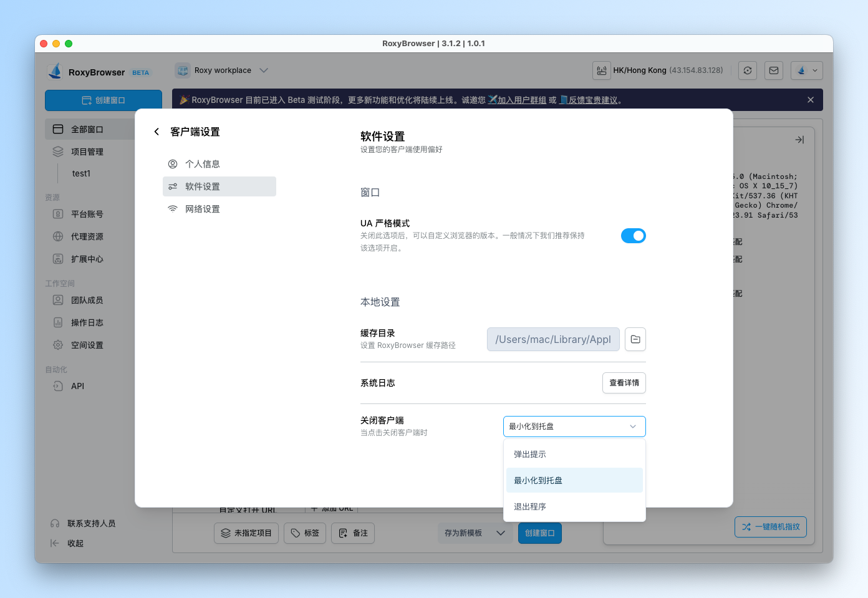Open 全部窗口 in the sidebar
Image resolution: width=868 pixels, height=598 pixels.
[90, 129]
